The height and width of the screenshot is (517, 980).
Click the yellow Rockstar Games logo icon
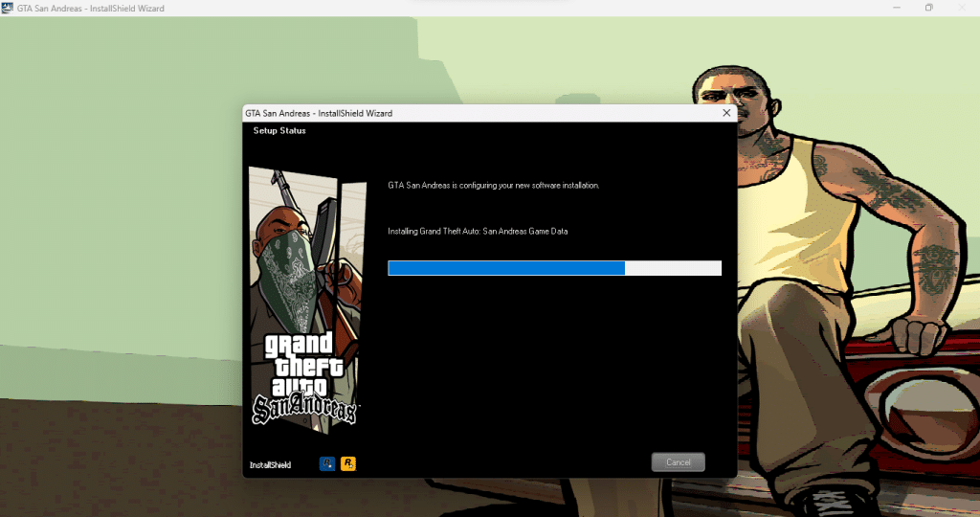click(348, 463)
